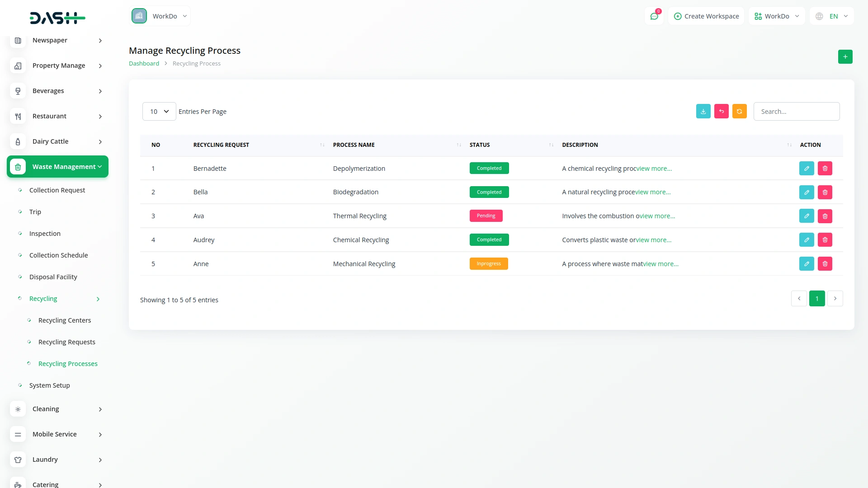Click the Search input field
The image size is (868, 488).
click(x=796, y=111)
